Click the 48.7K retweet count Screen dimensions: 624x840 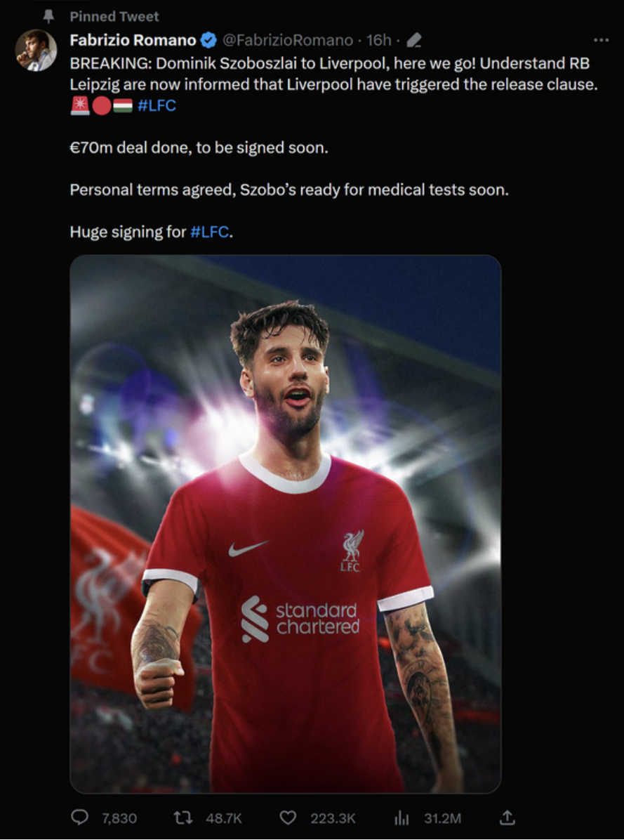point(224,818)
